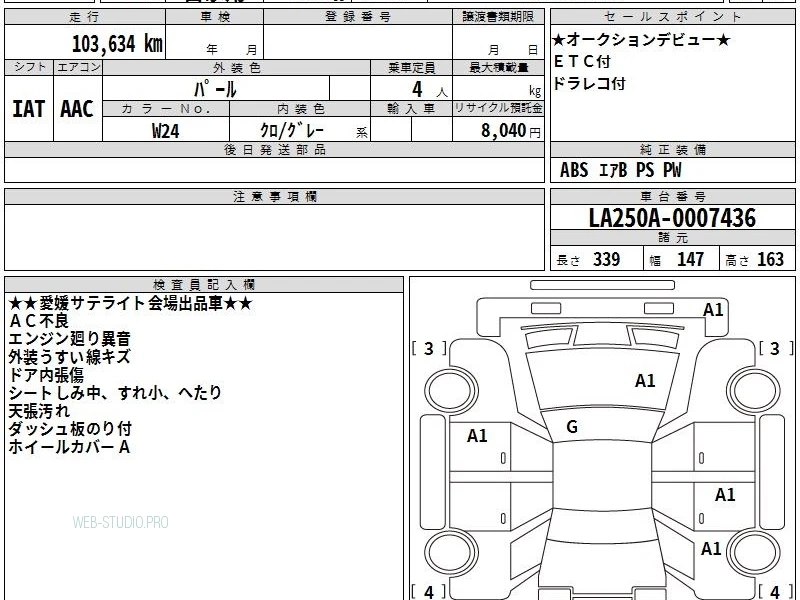Viewport: 800px width, 600px height.
Task: Select the A1 mark beside ホイールカバーＡ note side front door
Action: pos(477,436)
